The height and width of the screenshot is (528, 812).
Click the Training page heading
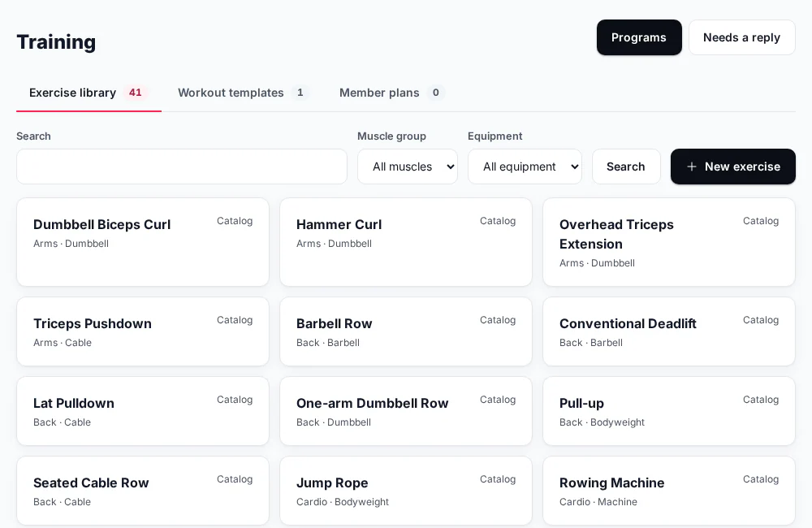[x=56, y=42]
